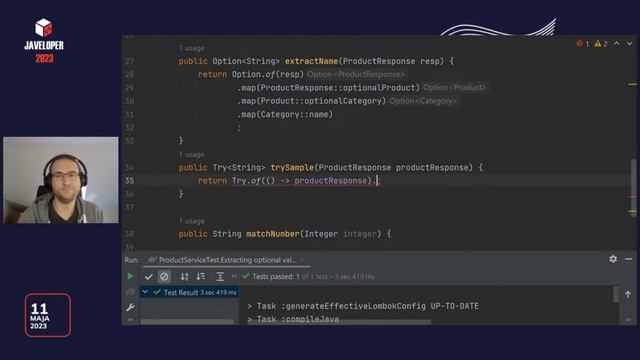Screen dimensions: 640x360
Task: Click the 'Tests passed: 1' status text
Action: pyautogui.click(x=276, y=277)
